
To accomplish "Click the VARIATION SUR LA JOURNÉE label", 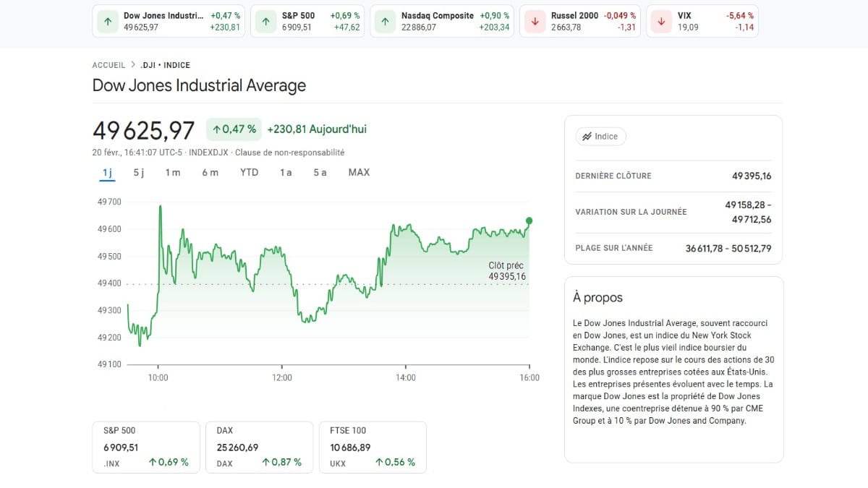I will click(631, 212).
